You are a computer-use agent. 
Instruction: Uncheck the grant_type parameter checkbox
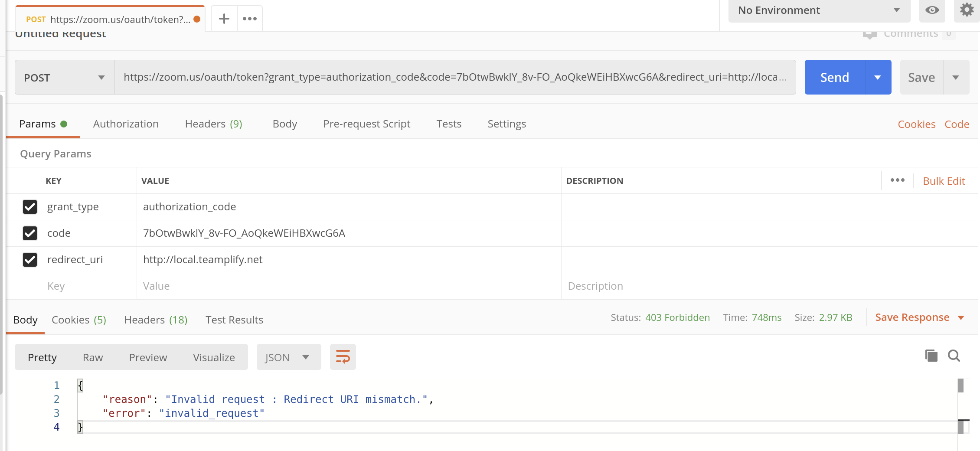tap(30, 207)
